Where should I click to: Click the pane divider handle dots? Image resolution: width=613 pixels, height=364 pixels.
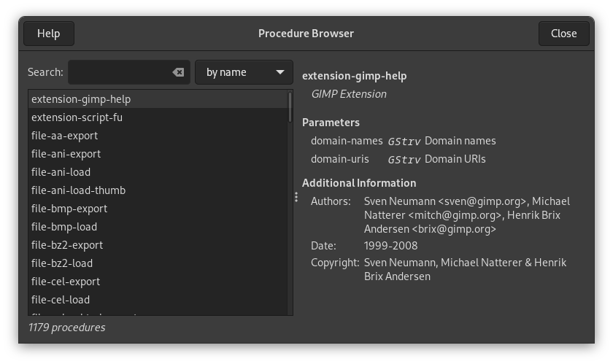[296, 197]
